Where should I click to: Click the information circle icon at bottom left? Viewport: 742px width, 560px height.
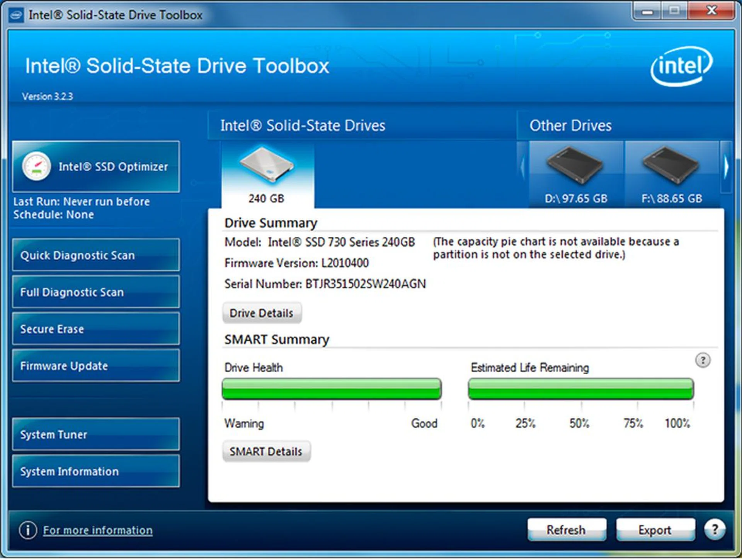coord(28,530)
